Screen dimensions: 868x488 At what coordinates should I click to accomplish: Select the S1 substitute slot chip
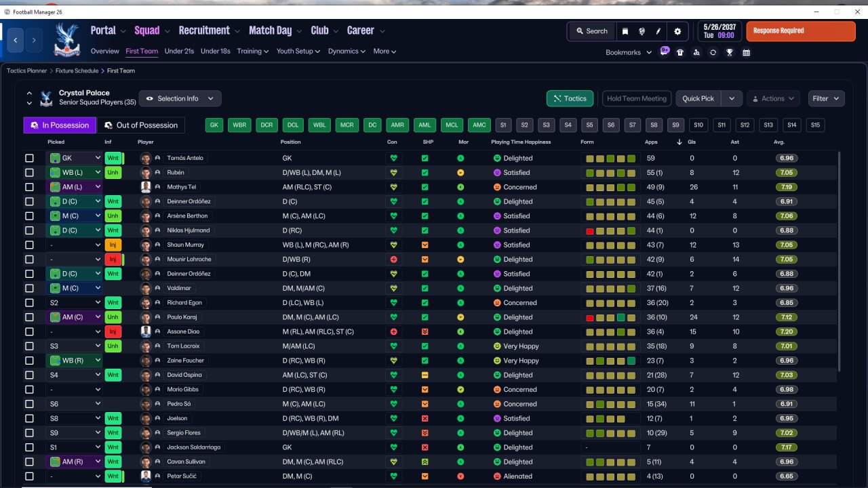pos(502,125)
